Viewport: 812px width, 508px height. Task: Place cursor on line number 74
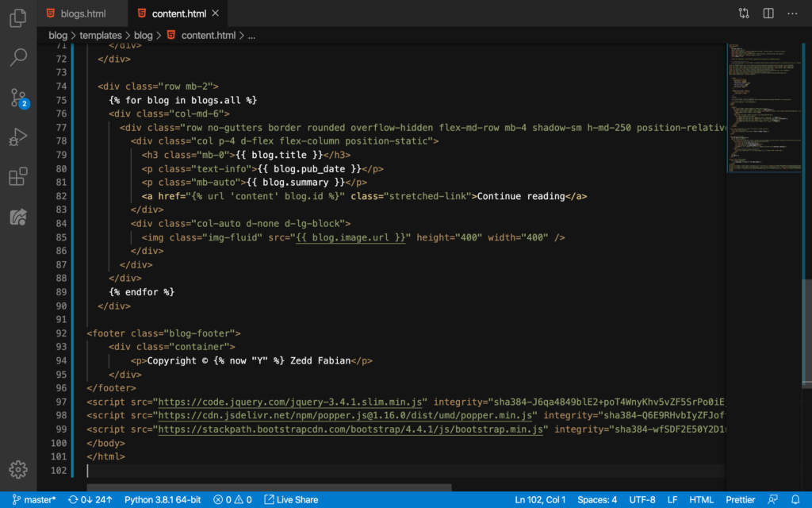61,87
